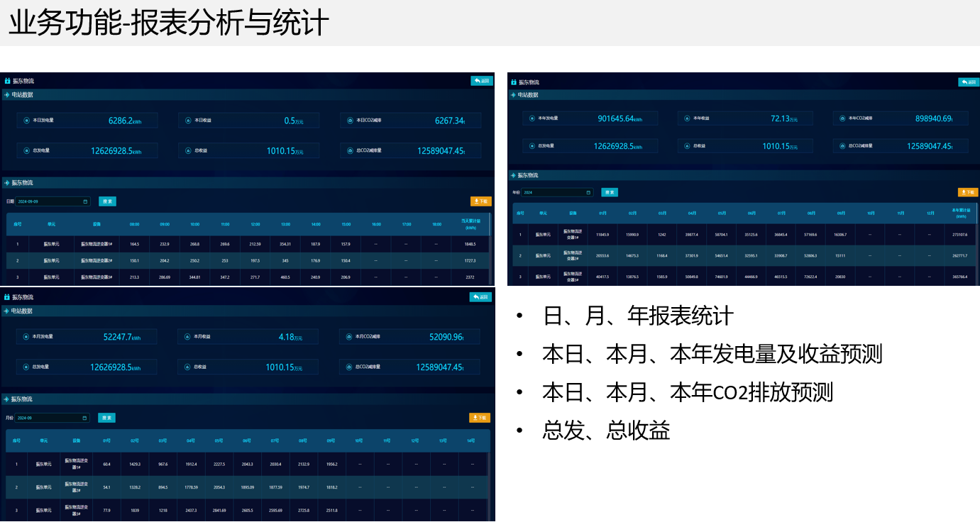Screen dimensions: 980x522
Task: Click the 当天累计量 column header
Action: (x=470, y=224)
